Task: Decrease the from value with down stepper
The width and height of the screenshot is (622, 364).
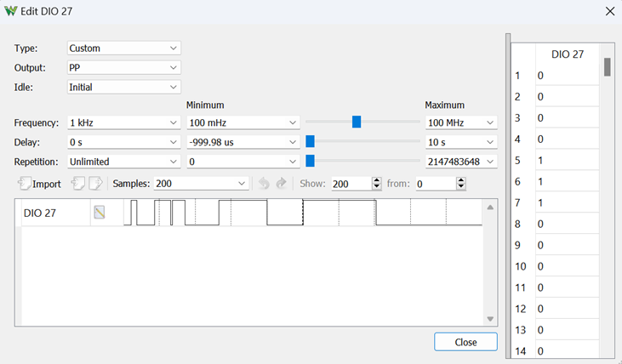Action: (x=460, y=187)
